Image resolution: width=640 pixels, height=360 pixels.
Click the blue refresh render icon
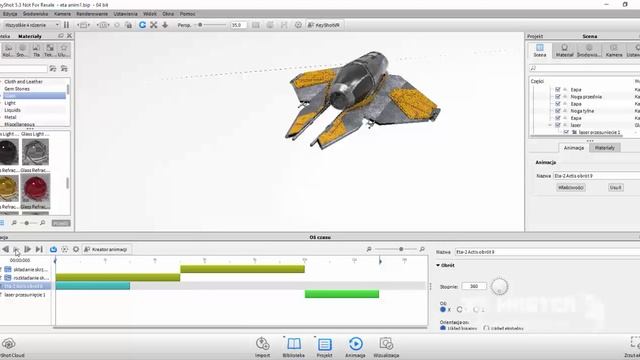click(142, 25)
